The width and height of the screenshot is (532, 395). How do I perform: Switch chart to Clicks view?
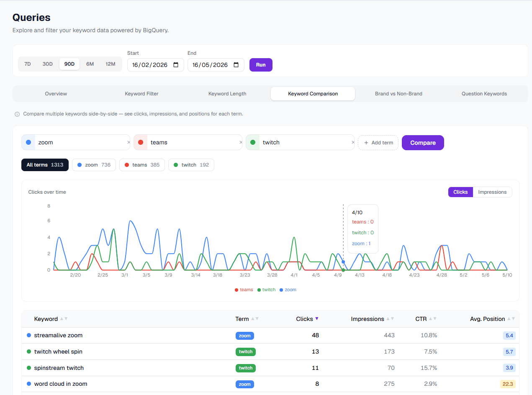460,192
